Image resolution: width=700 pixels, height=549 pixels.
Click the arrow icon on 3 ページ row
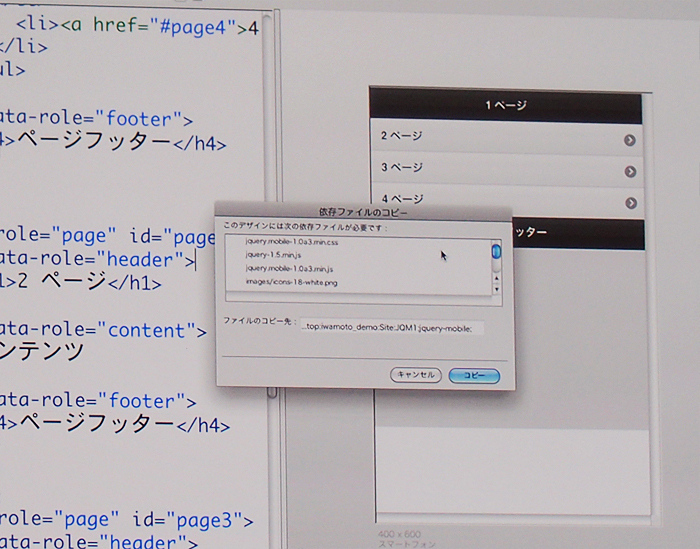click(630, 171)
